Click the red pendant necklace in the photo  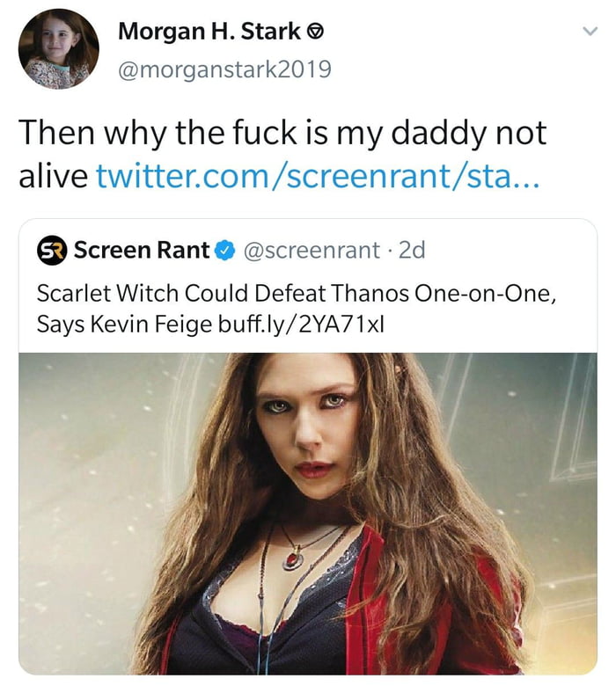click(x=292, y=558)
